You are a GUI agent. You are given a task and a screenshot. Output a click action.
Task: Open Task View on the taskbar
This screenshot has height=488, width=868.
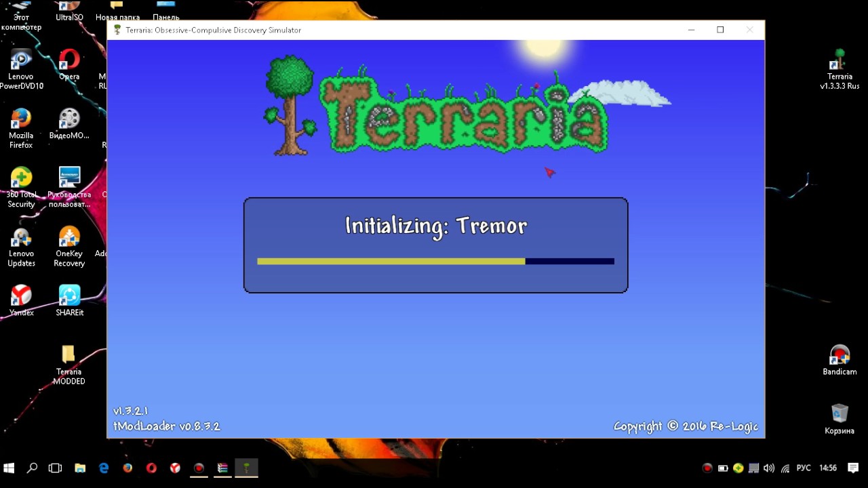[x=56, y=468]
